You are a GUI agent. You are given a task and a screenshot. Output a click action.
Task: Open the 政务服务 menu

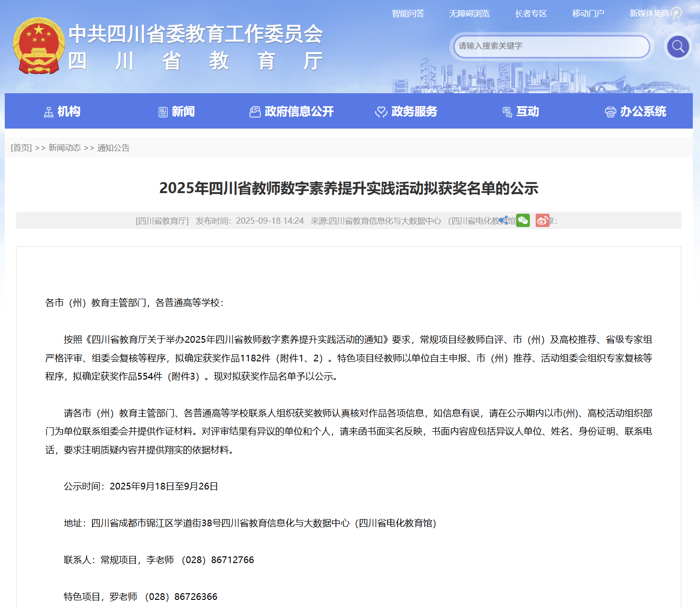407,112
